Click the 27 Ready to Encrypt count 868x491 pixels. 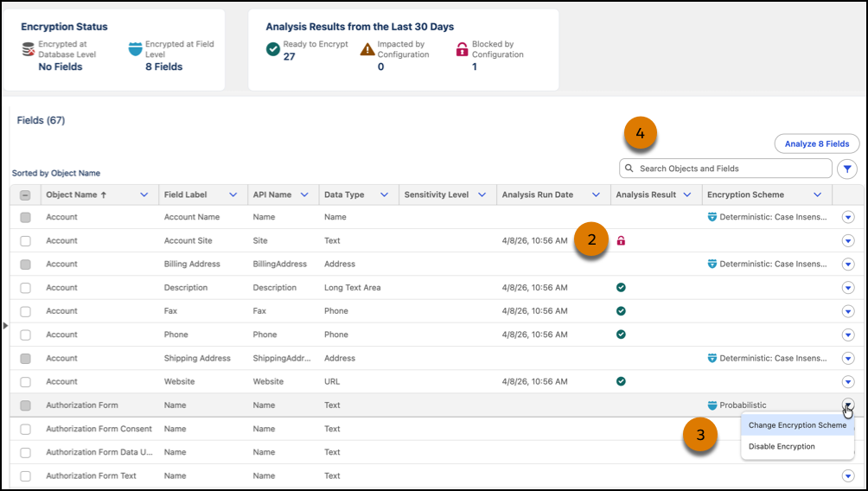(x=289, y=56)
